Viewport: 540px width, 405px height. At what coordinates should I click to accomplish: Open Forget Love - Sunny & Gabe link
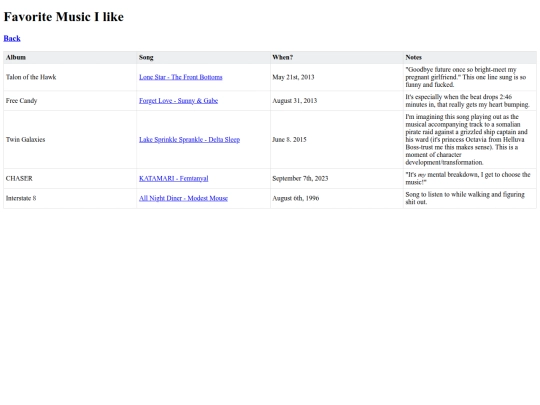[x=178, y=101]
